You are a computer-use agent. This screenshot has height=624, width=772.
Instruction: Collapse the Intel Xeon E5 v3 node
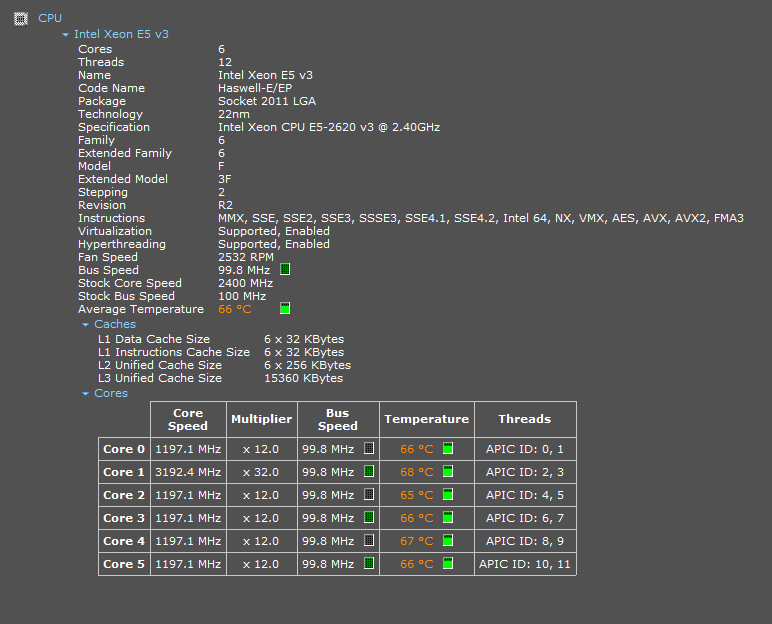pos(65,34)
